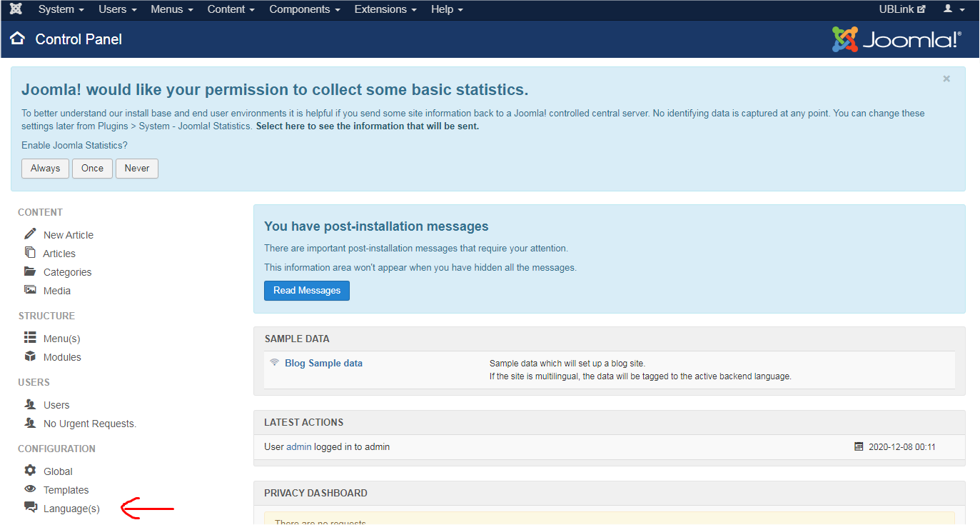Click the Joomla logo icon in top menu

click(16, 9)
